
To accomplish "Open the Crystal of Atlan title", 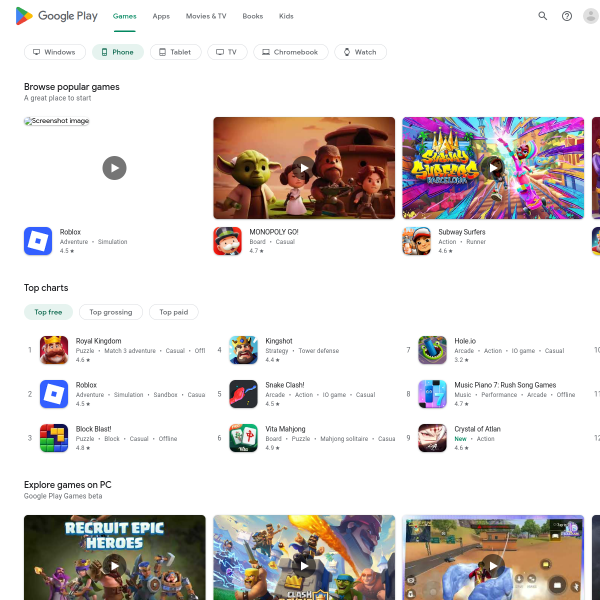I will point(478,429).
